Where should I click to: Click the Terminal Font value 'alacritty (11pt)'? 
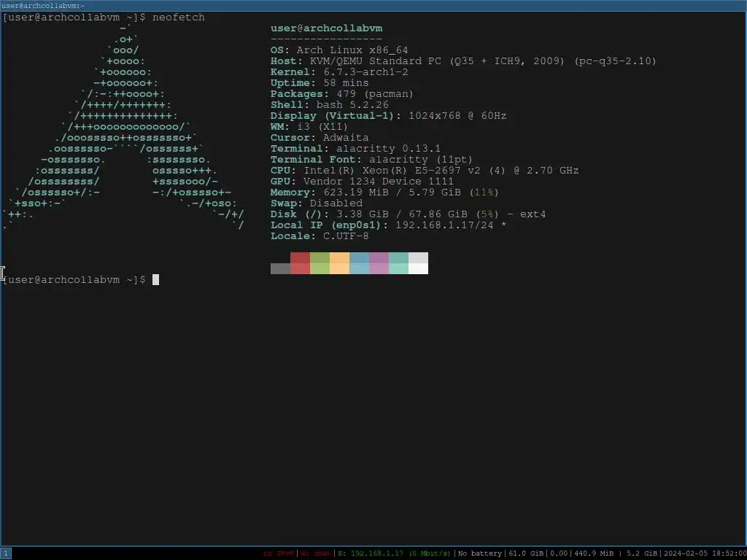tap(421, 160)
